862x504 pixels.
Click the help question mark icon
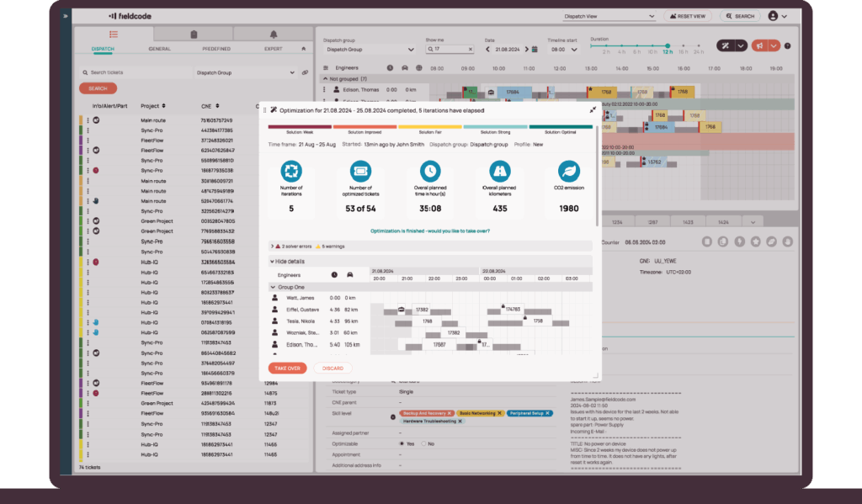(787, 45)
